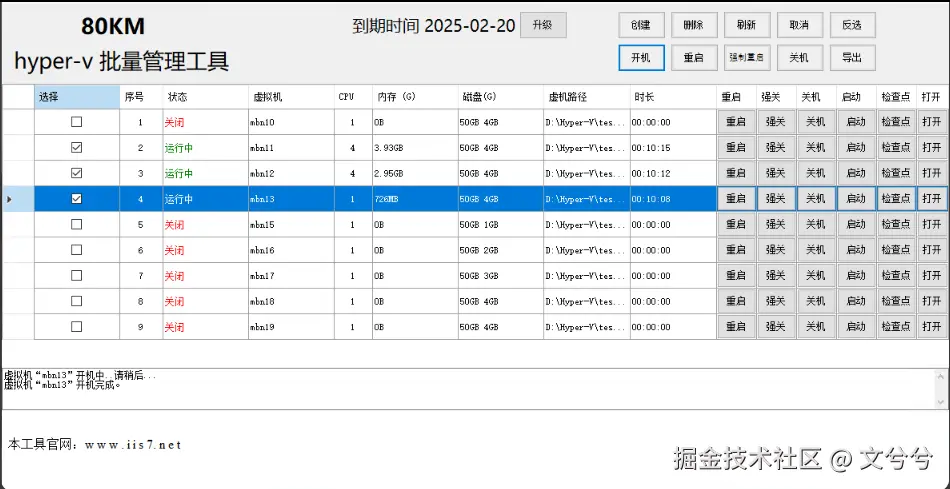Click the 状态 column header
The width and height of the screenshot is (950, 489).
[x=205, y=97]
